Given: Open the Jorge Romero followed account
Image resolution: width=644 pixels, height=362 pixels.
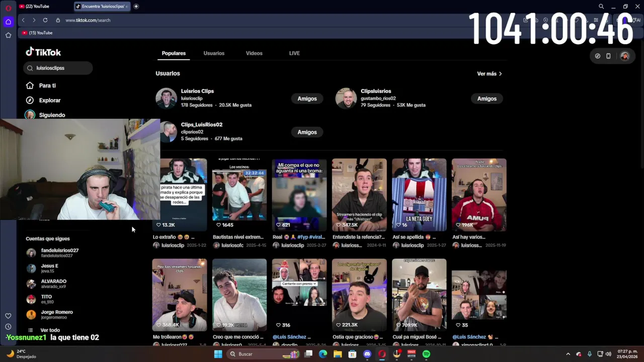Looking at the screenshot, I should (x=50, y=315).
